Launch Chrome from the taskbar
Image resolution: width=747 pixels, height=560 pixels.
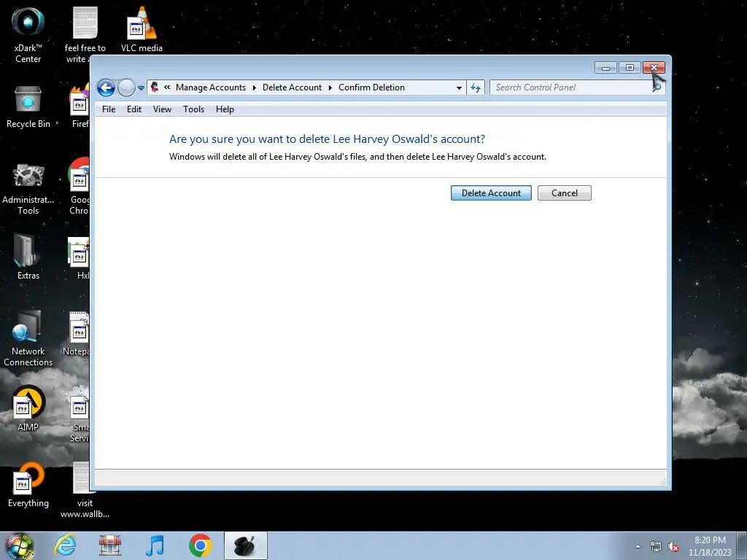click(200, 545)
